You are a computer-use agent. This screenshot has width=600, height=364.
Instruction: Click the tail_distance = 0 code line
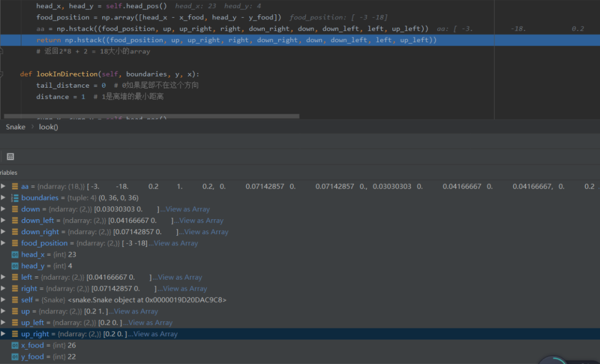tap(117, 85)
